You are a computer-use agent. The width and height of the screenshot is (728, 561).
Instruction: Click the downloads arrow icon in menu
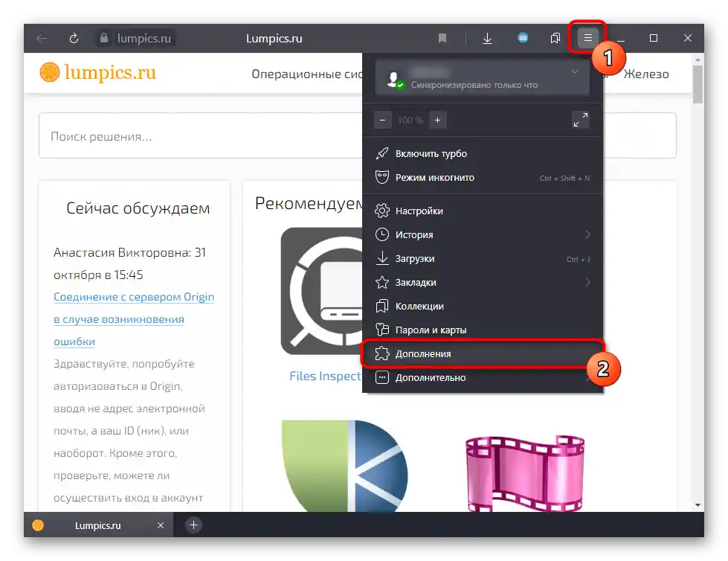[382, 258]
